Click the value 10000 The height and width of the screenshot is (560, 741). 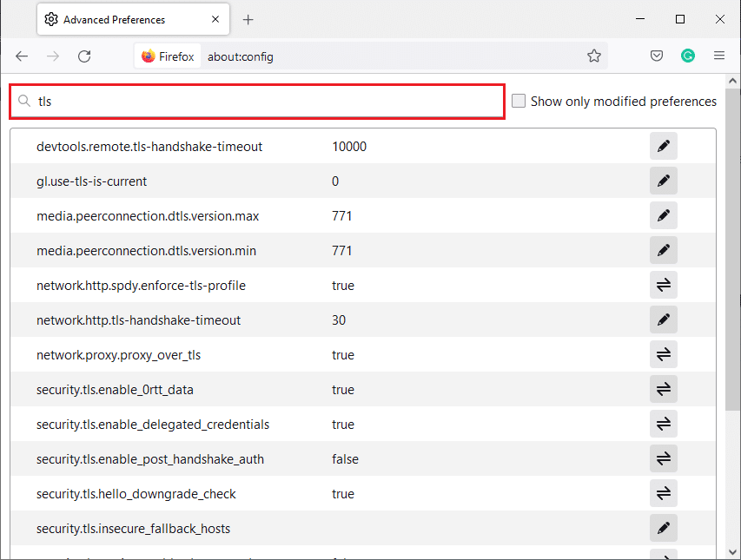[349, 147]
